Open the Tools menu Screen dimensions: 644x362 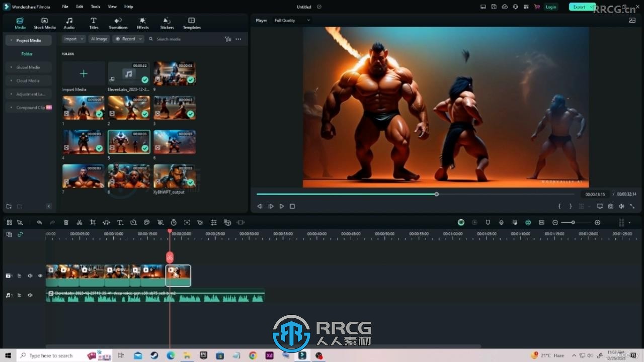[96, 7]
